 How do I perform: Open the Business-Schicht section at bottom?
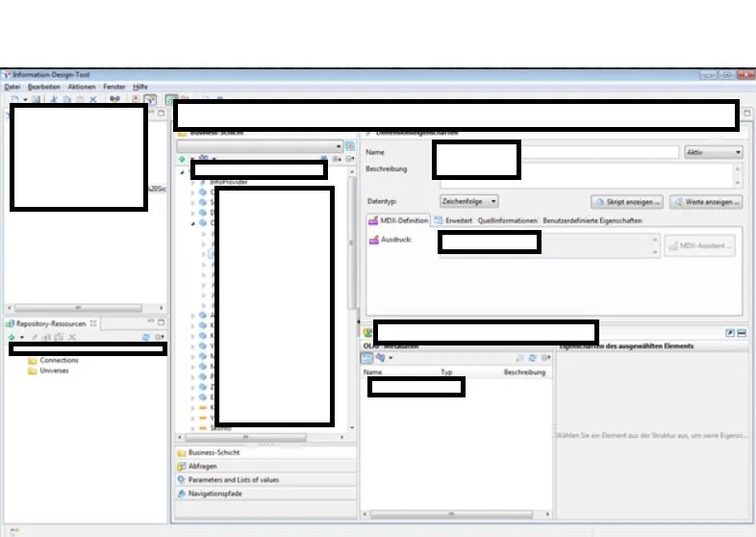(x=265, y=452)
